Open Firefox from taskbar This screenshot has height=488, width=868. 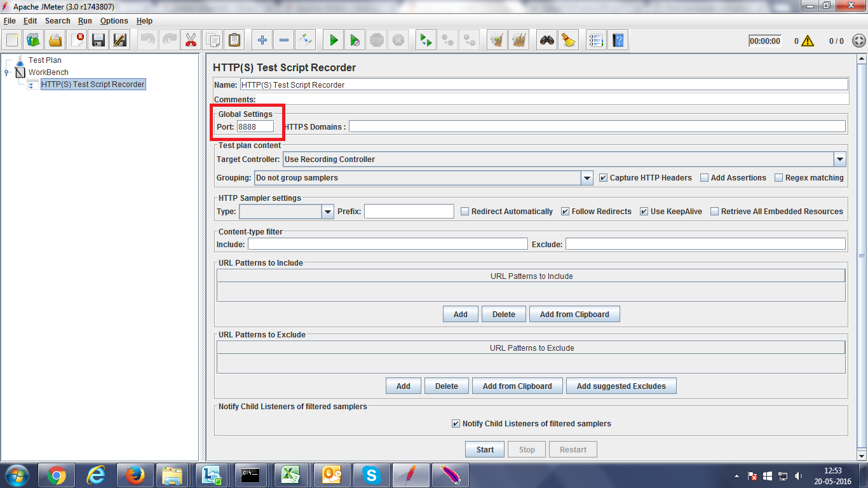[135, 475]
